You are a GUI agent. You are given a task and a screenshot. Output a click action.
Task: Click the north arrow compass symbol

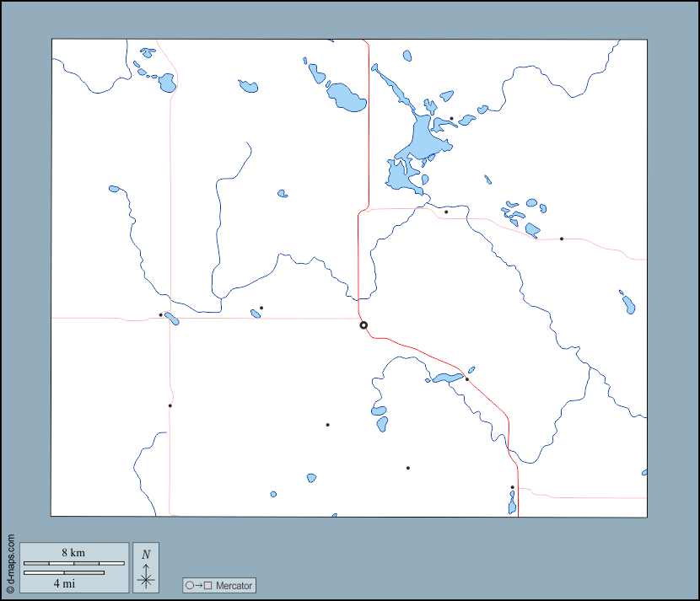point(146,567)
